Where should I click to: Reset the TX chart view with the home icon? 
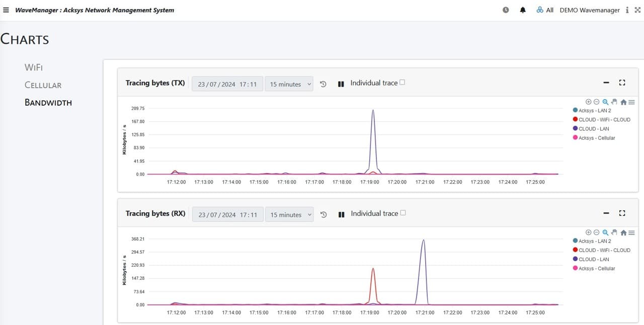tap(623, 102)
